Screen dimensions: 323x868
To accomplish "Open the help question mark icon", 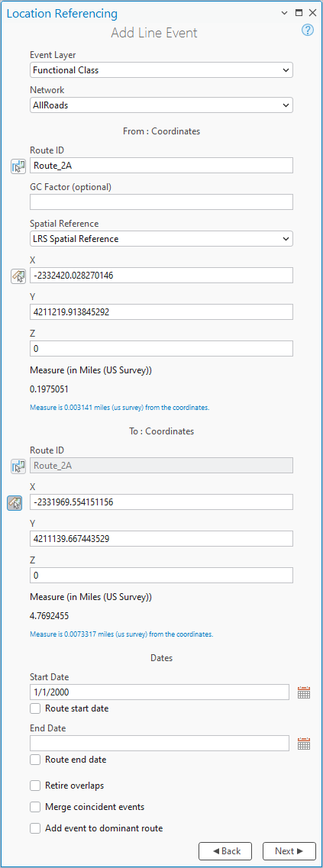I will pyautogui.click(x=308, y=30).
